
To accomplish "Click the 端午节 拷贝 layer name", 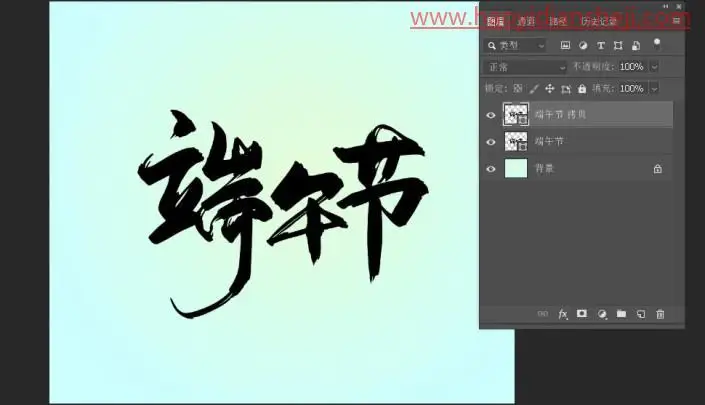I will (x=560, y=115).
